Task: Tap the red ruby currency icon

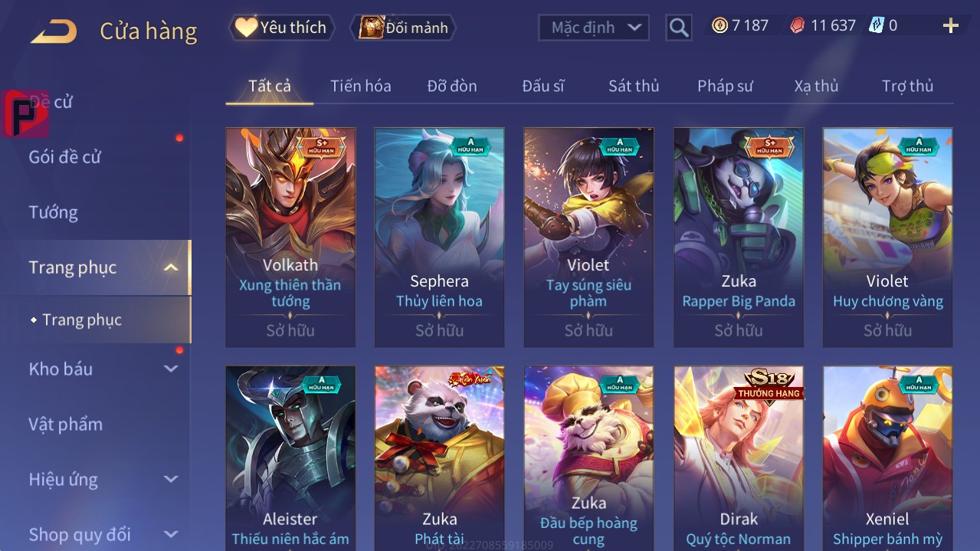Action: point(798,25)
